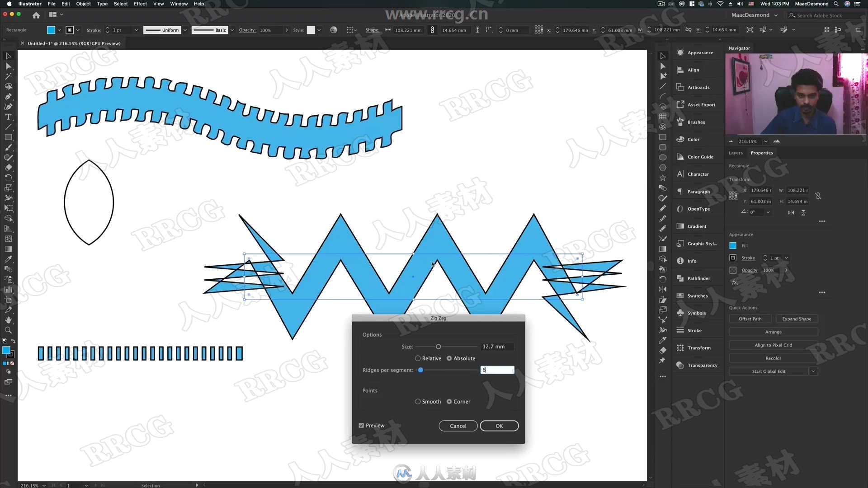Open the Effect menu in menu bar
Viewport: 868px width, 488px height.
tap(140, 4)
